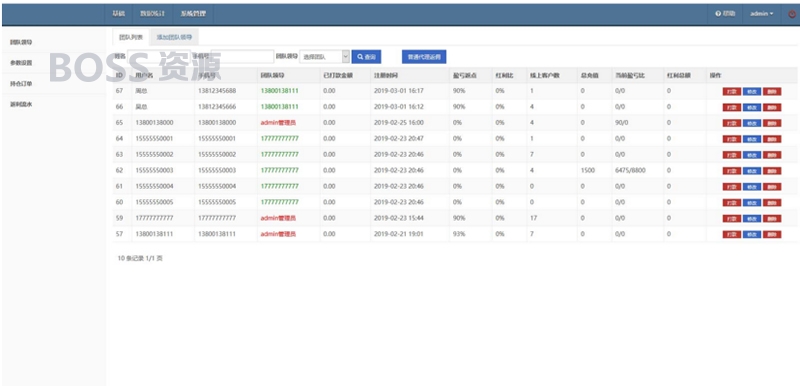
Task: Select 参数设置 in the left sidebar
Action: pos(21,63)
